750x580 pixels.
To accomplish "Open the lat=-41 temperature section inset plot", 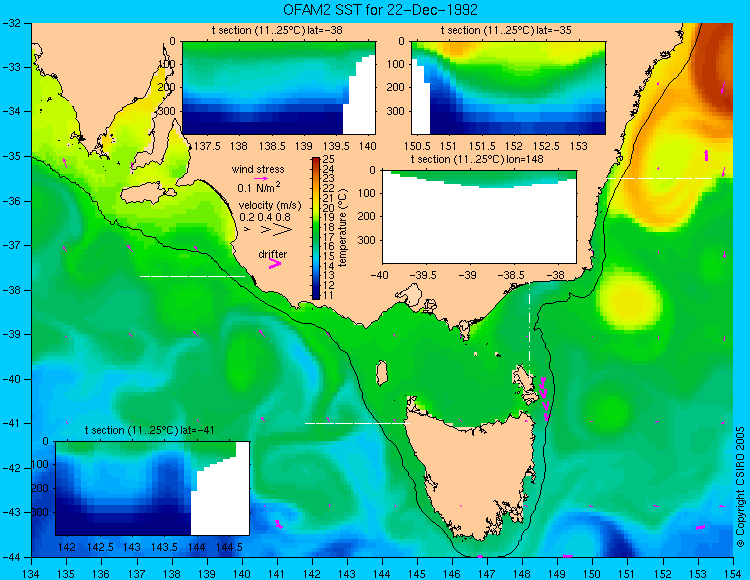I will 153,488.
